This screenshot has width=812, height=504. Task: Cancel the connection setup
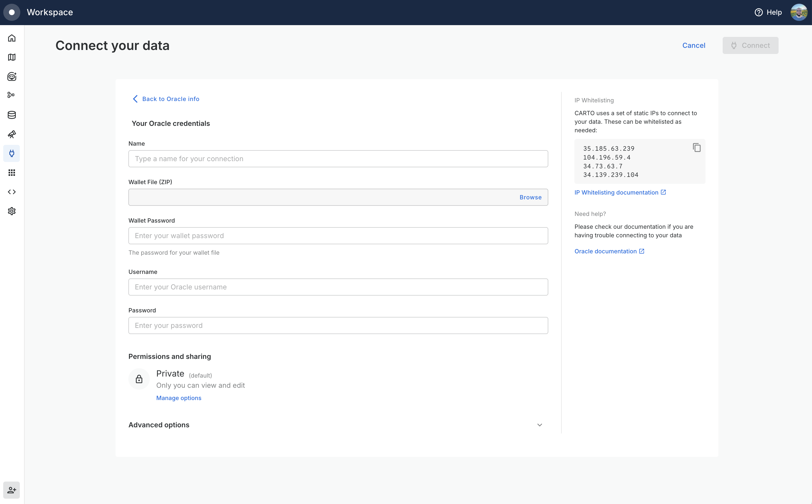tap(694, 45)
